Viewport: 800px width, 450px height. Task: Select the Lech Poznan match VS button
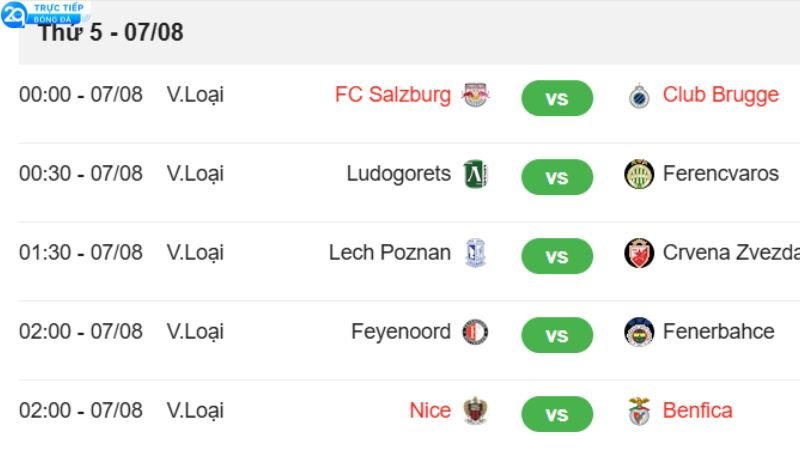557,256
